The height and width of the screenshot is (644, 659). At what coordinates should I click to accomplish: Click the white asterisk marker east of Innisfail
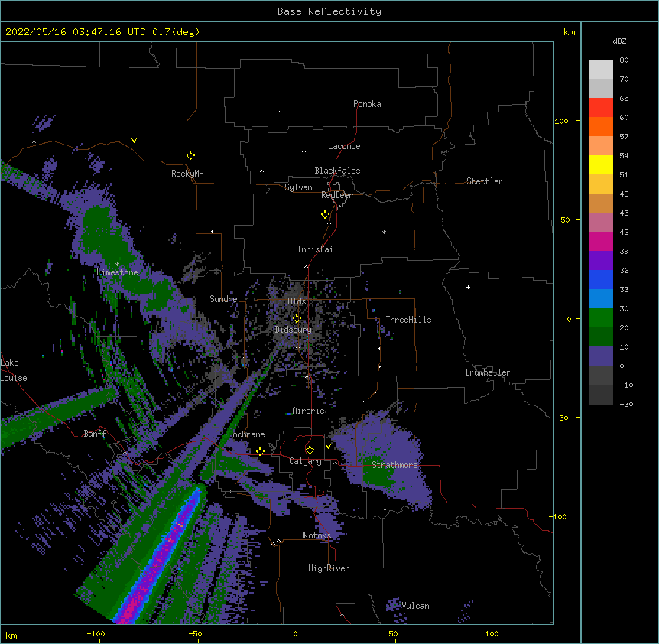tap(384, 233)
